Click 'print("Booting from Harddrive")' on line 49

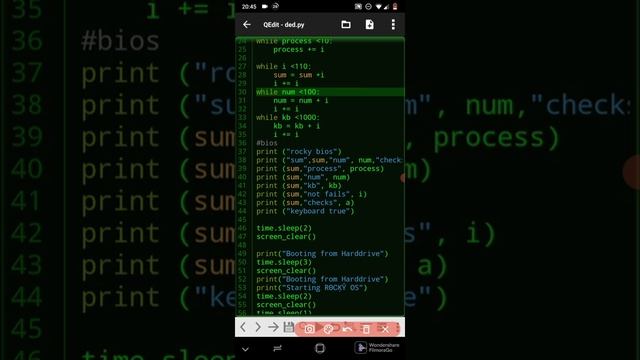tap(322, 253)
